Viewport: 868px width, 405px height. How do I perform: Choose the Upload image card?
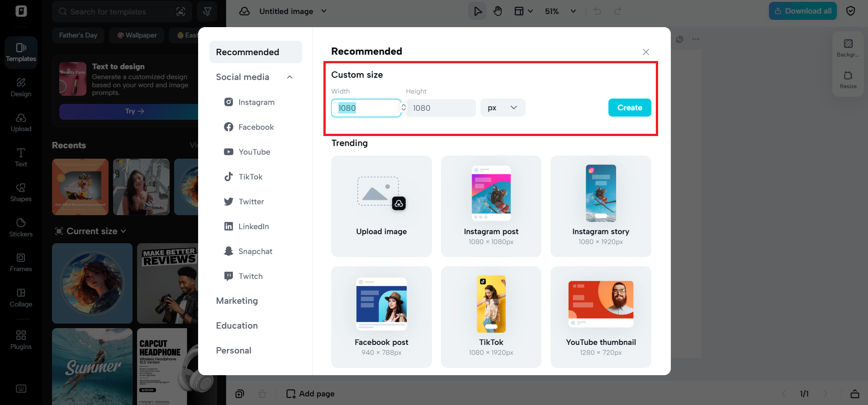(x=381, y=206)
